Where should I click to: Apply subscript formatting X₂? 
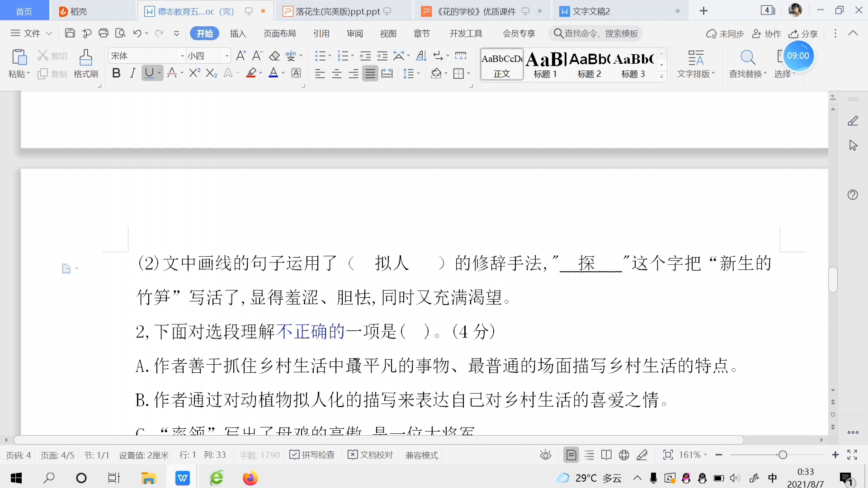click(212, 73)
